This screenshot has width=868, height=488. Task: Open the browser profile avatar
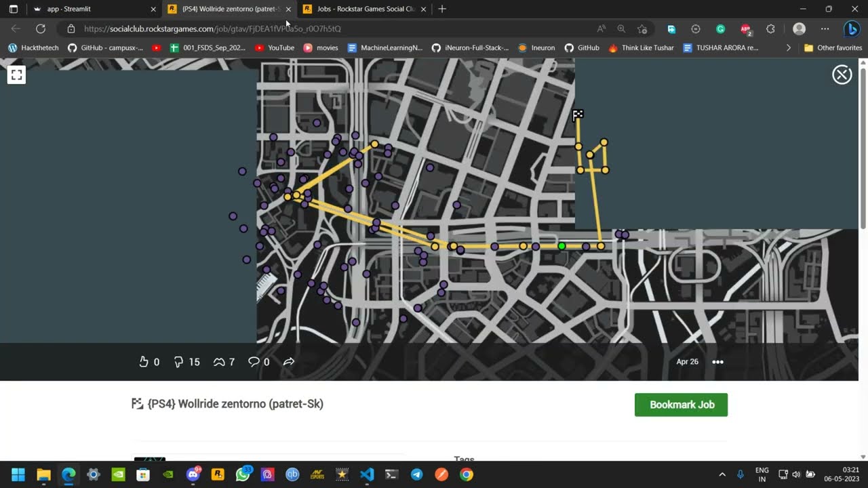800,28
